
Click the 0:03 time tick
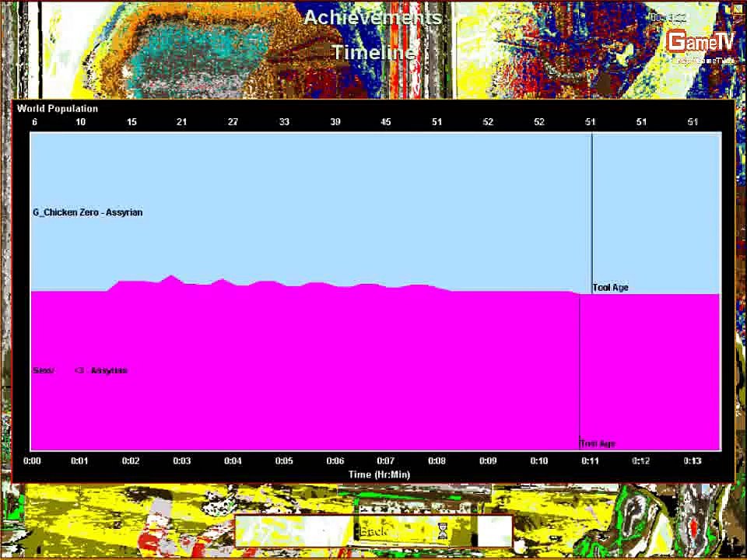tap(182, 461)
